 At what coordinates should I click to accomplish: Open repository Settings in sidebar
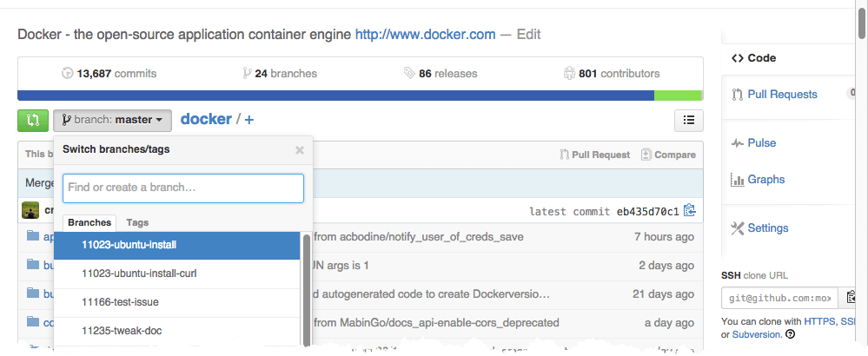tap(767, 228)
